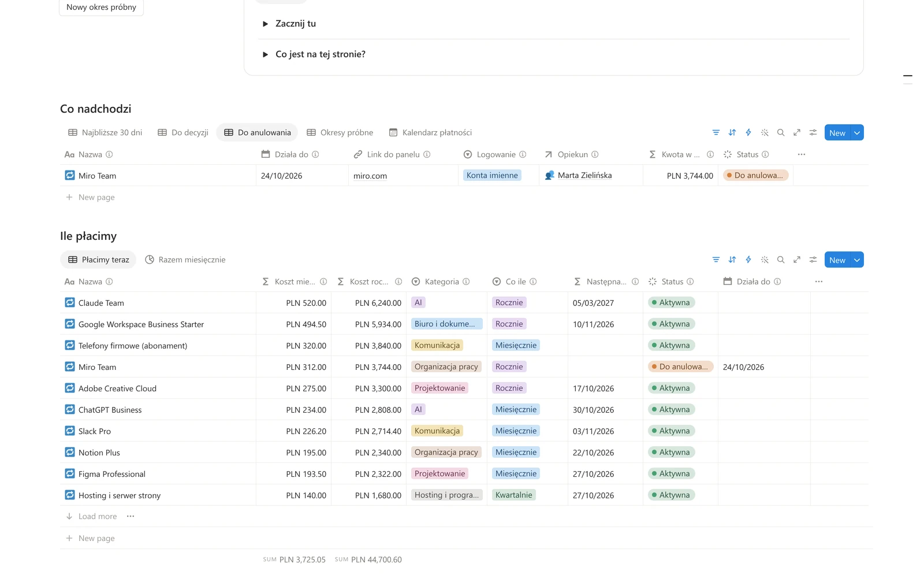The image size is (924, 578).
Task: Click filter icon in Ile płacimy toolbar
Action: 716,260
